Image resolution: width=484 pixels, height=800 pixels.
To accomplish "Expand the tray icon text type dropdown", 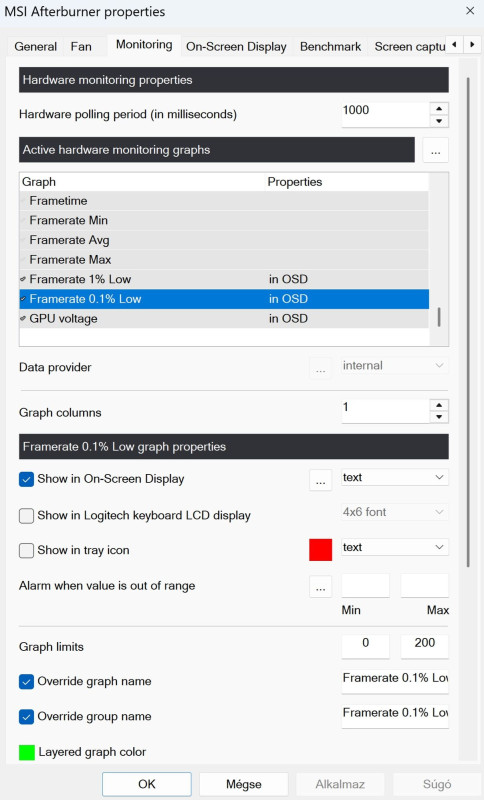I will pyautogui.click(x=395, y=547).
